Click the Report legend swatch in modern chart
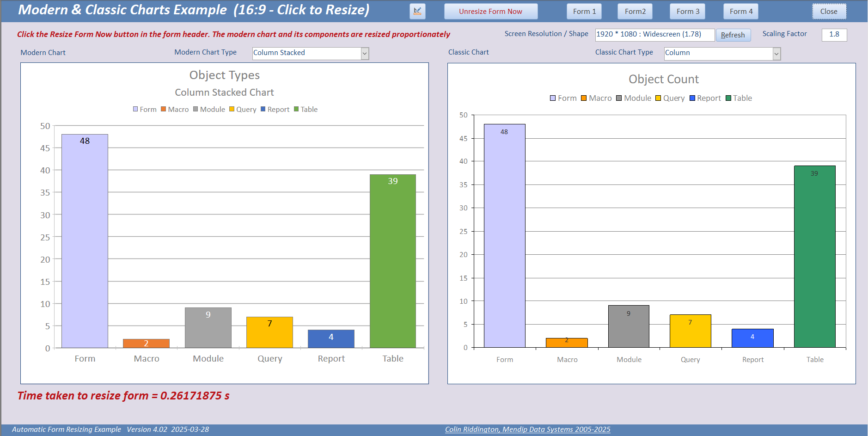Screen dimensions: 868x436 click(263, 109)
